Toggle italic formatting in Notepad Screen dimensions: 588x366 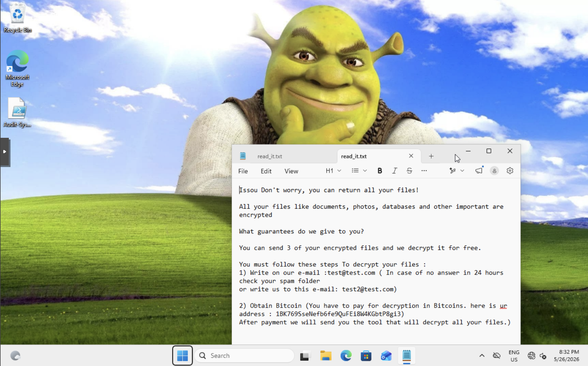click(395, 171)
